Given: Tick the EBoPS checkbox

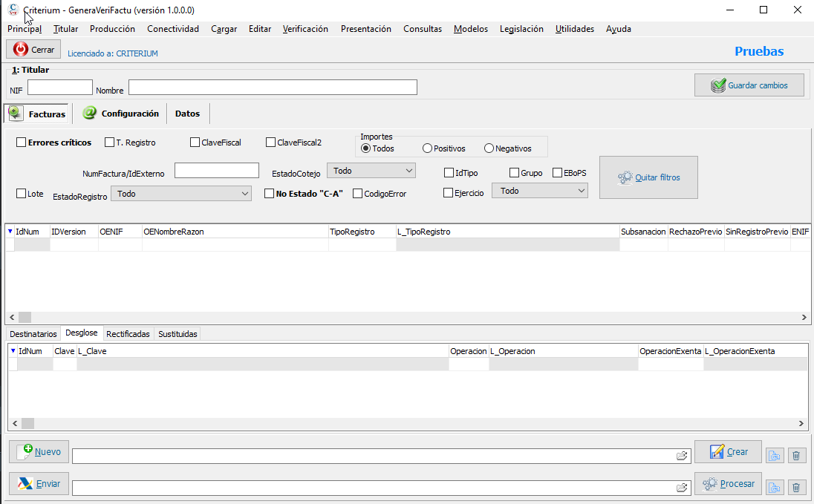Looking at the screenshot, I should tap(558, 173).
